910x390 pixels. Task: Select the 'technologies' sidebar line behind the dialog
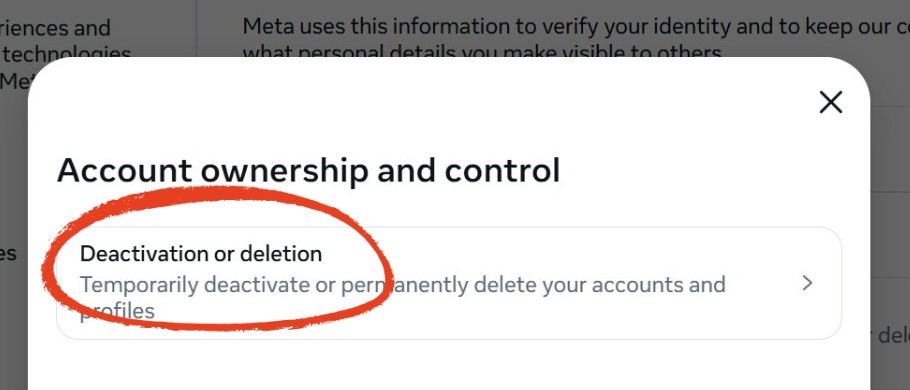click(67, 53)
